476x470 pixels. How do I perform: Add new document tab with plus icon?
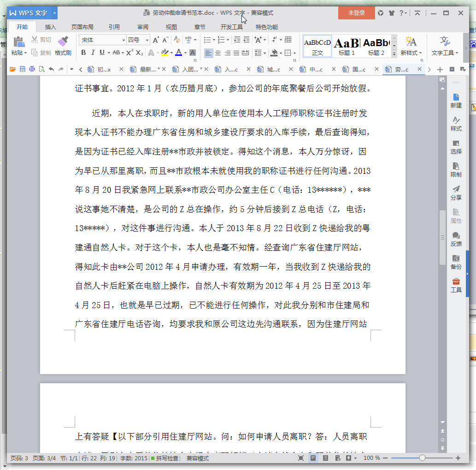point(440,70)
